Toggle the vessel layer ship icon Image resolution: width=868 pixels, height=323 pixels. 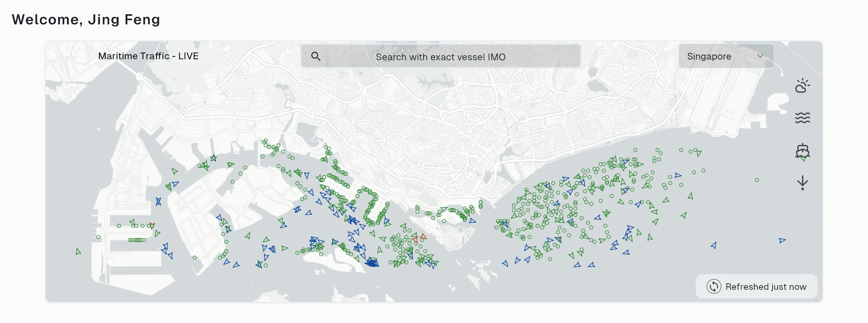[803, 151]
